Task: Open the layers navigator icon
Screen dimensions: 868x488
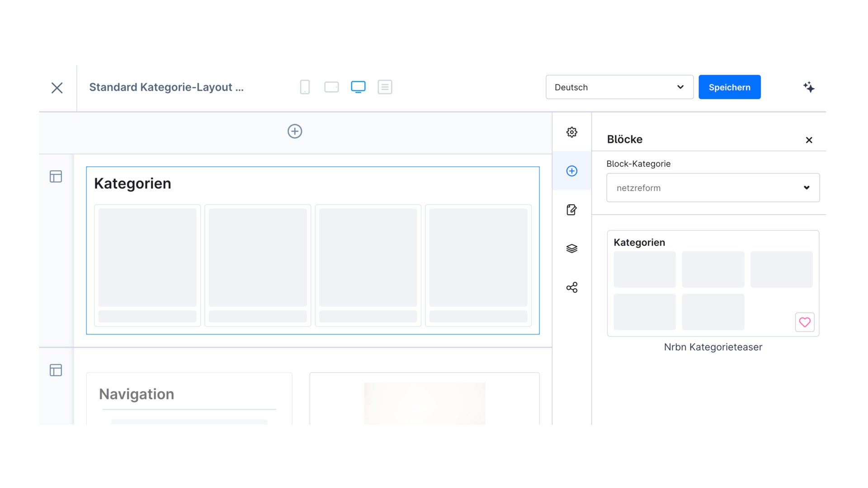Action: [x=571, y=249]
